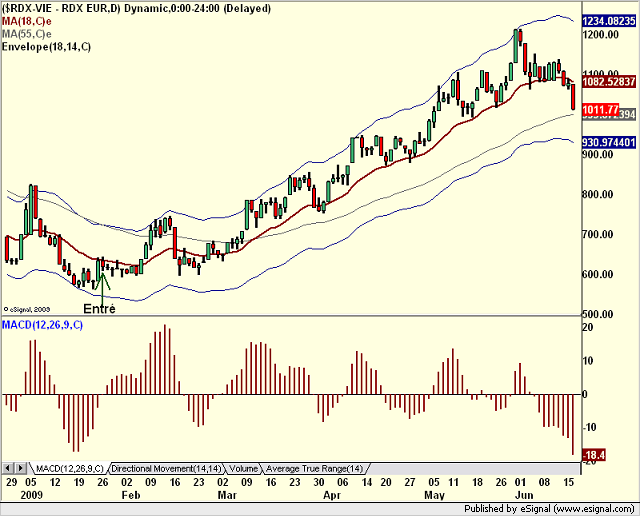Image resolution: width=640 pixels, height=516 pixels.
Task: Click the 1082.52837 moving average price tag
Action: click(x=609, y=82)
